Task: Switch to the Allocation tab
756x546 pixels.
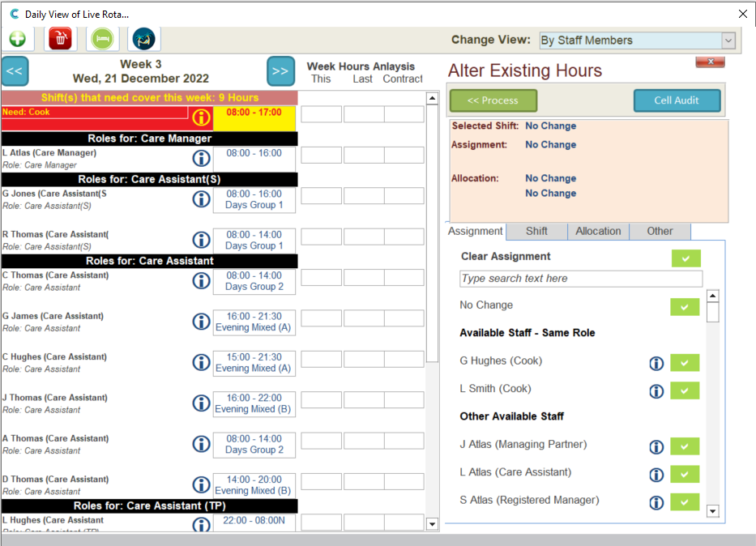Action: click(x=598, y=232)
